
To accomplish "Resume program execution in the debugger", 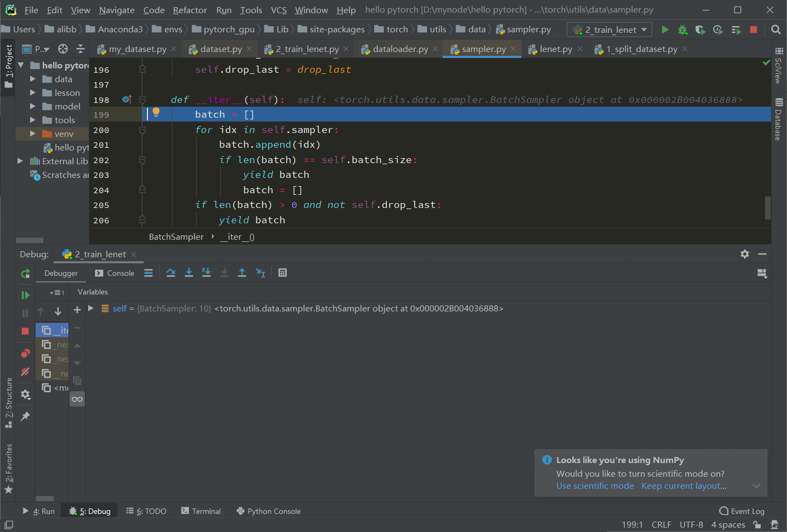I will click(25, 294).
